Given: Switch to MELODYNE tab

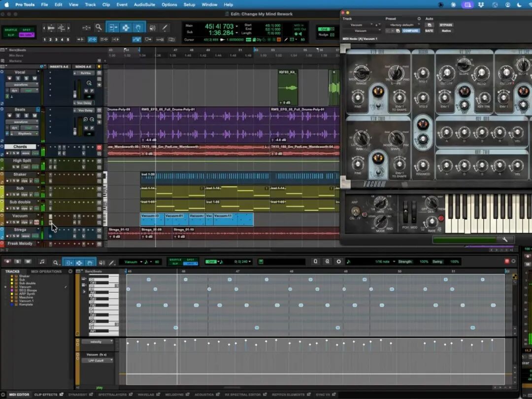Looking at the screenshot, I should click(174, 395).
